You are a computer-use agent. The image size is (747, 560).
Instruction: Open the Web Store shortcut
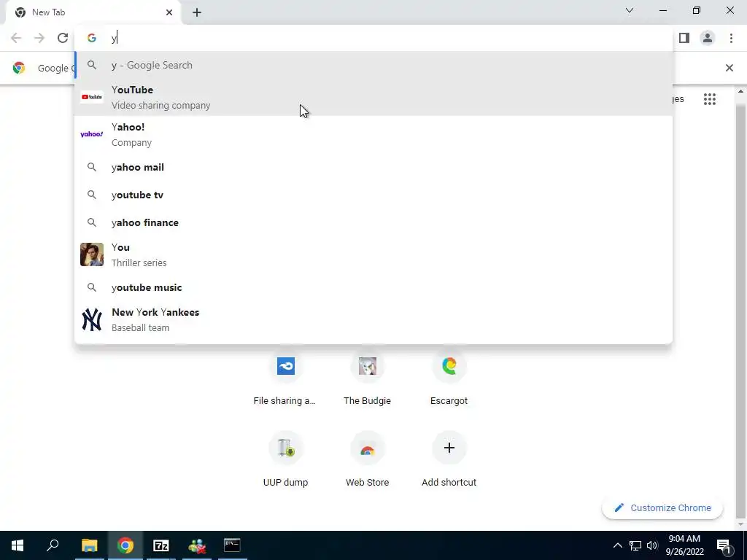point(368,461)
